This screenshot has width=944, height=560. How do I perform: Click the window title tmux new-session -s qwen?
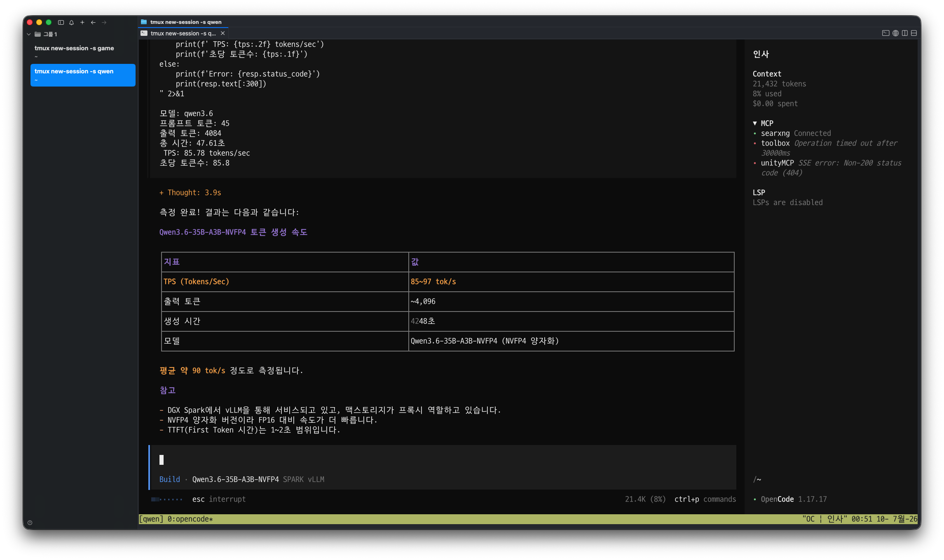point(186,22)
